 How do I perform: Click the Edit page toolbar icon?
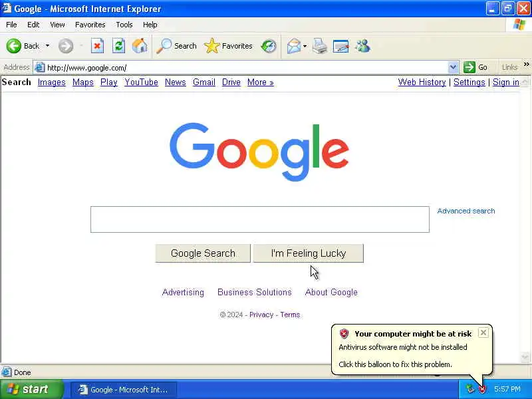point(340,46)
